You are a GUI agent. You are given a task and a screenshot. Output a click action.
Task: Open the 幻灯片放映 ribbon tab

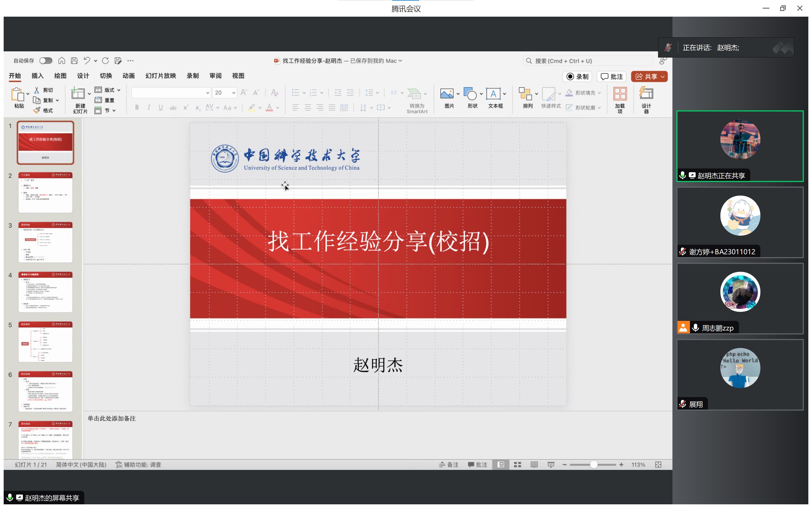point(161,76)
